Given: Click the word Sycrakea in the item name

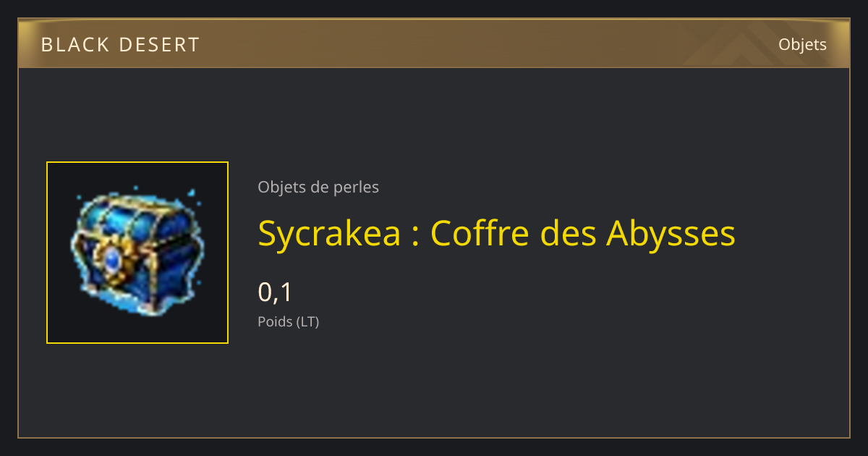Looking at the screenshot, I should click(329, 234).
